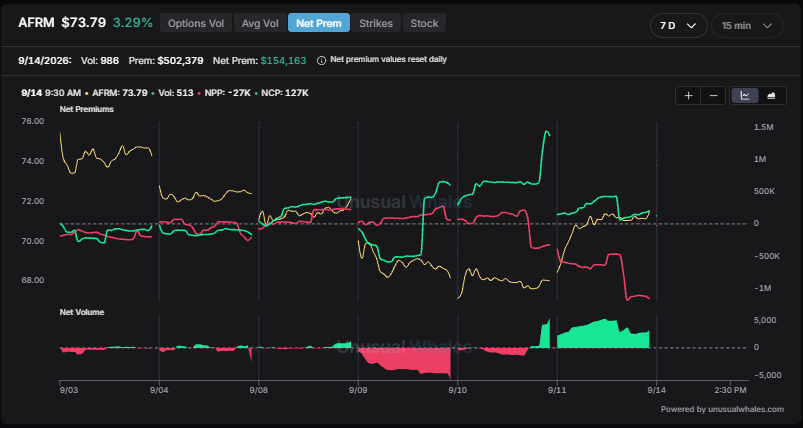Expand the 7 D range dropdown

679,26
